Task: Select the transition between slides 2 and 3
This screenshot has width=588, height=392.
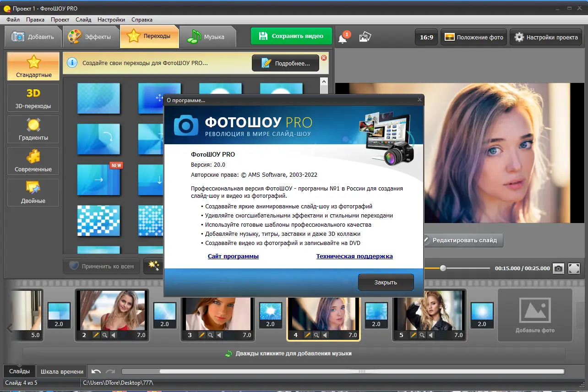Action: pyautogui.click(x=165, y=315)
